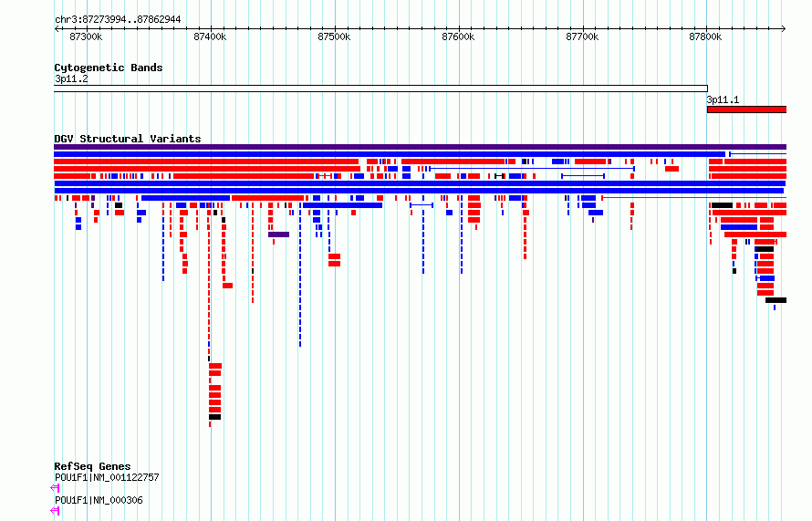Click the POU1F1 NM_001122757 magenta gene arrow
Viewport: 812px width, 521px height.
click(55, 488)
